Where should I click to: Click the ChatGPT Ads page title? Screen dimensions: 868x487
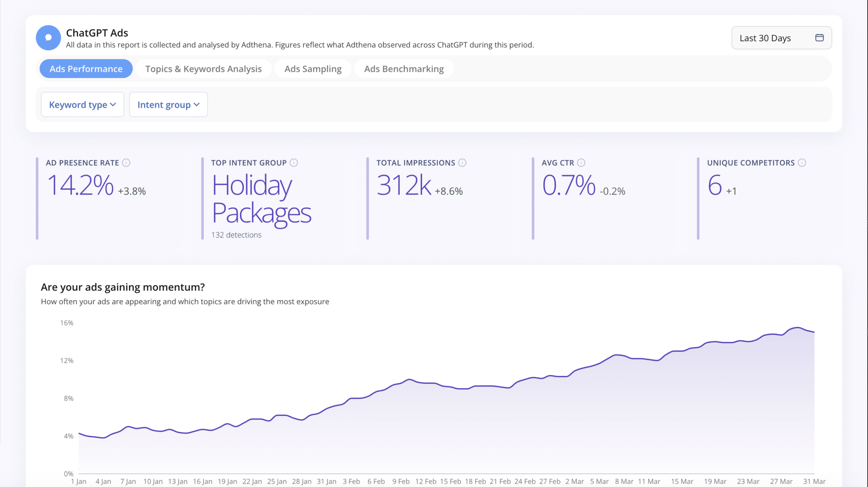pyautogui.click(x=97, y=33)
